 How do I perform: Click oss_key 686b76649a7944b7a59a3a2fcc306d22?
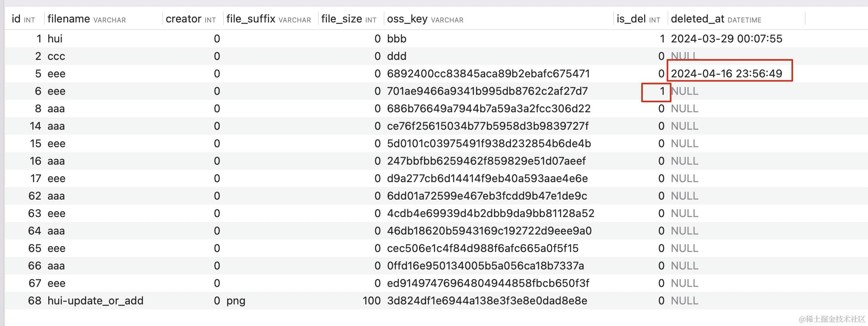(x=489, y=109)
